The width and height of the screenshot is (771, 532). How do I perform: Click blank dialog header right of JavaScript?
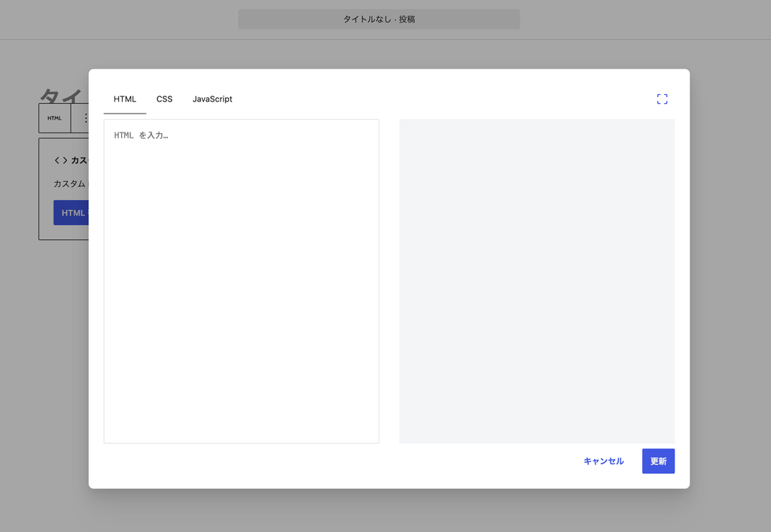coord(443,99)
